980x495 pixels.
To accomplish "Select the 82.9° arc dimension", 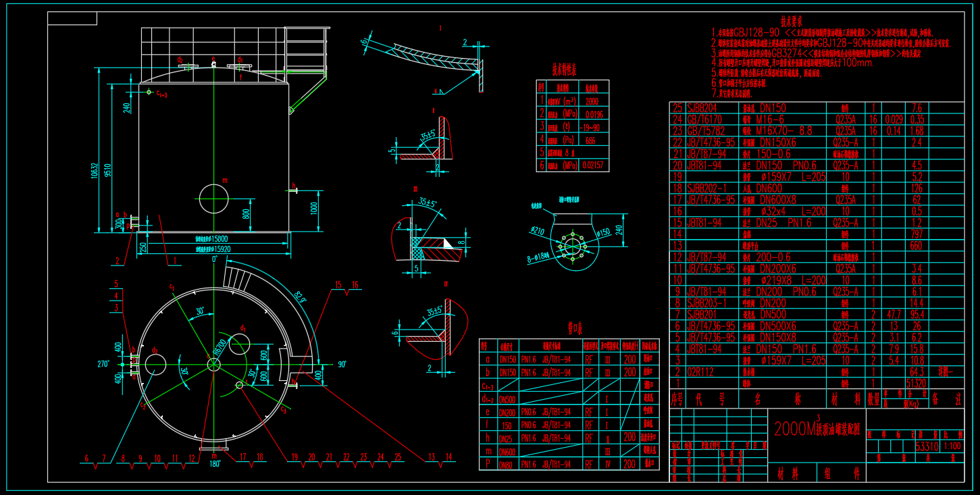I will (299, 295).
